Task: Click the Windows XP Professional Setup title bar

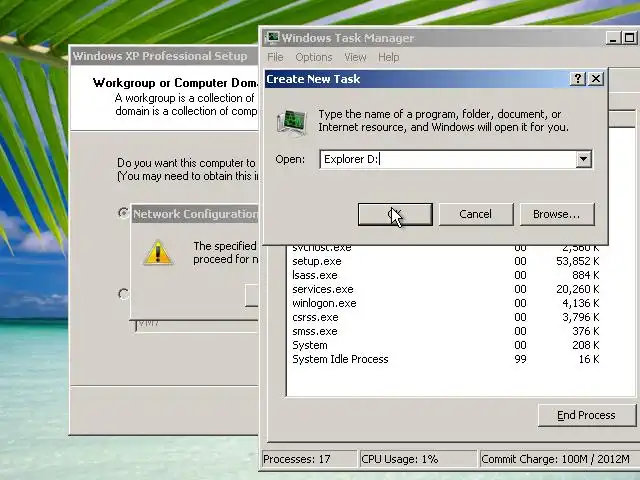Action: tap(164, 56)
